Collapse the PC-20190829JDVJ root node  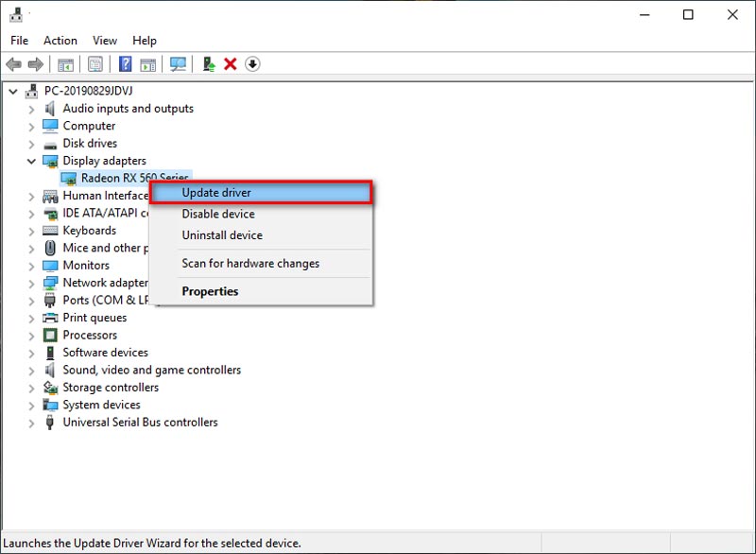(x=13, y=91)
